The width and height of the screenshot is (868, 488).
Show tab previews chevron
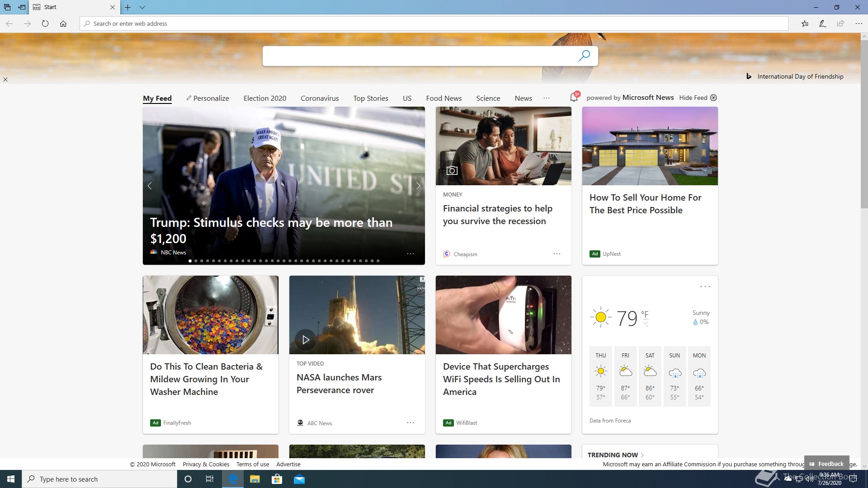[142, 7]
